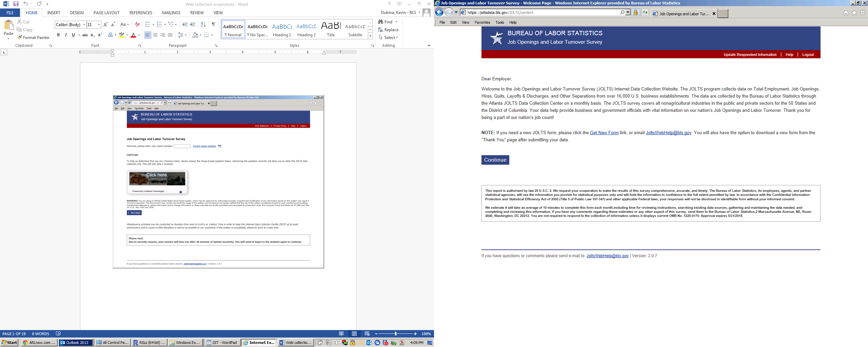Apply the red font color swatch

pos(133,35)
